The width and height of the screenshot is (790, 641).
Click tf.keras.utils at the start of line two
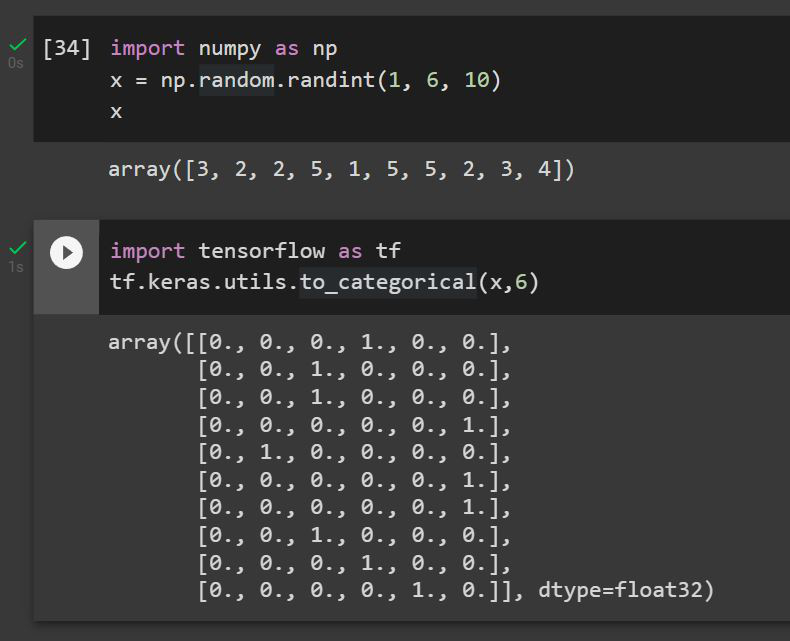pyautogui.click(x=200, y=283)
